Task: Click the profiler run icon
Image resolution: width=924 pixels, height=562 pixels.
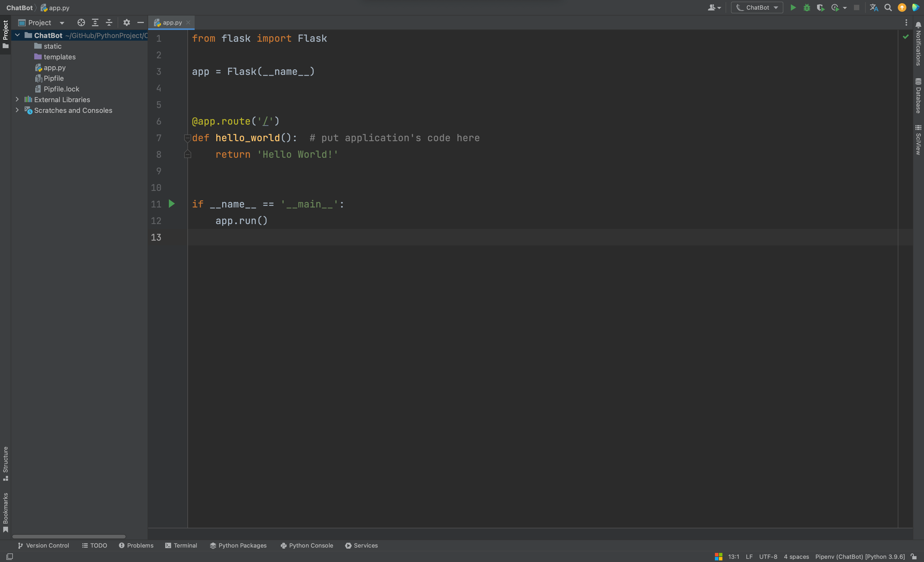Action: 835,7
